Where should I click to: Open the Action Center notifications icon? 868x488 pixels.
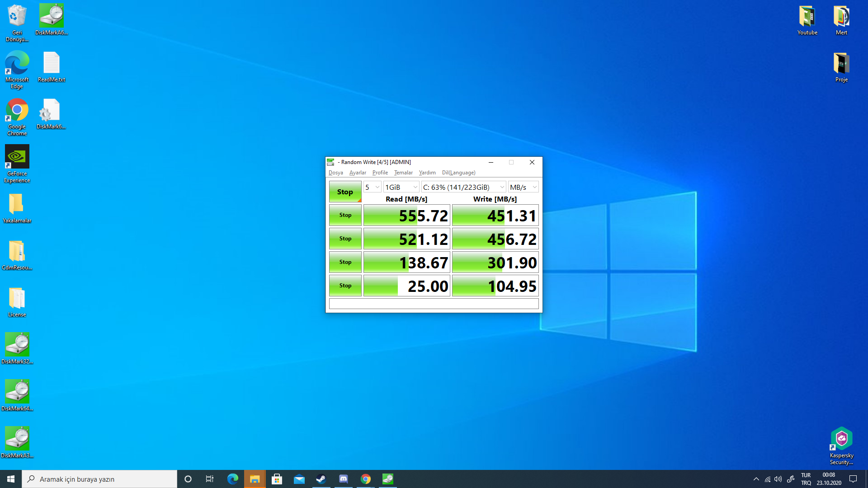[853, 479]
